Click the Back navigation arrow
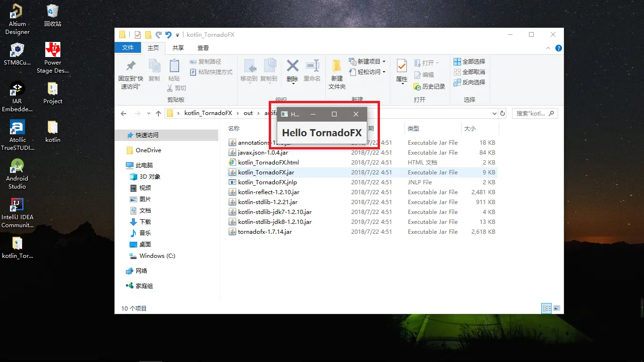Screen dimensions: 644x362 click(124, 114)
